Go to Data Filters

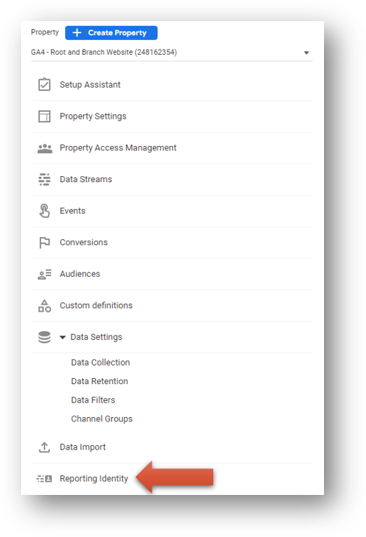click(x=93, y=400)
